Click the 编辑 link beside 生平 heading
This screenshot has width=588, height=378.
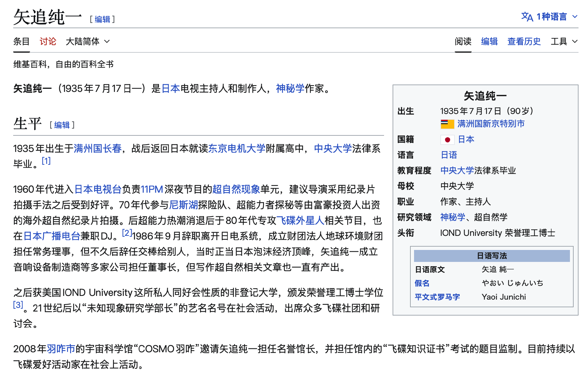(x=62, y=125)
